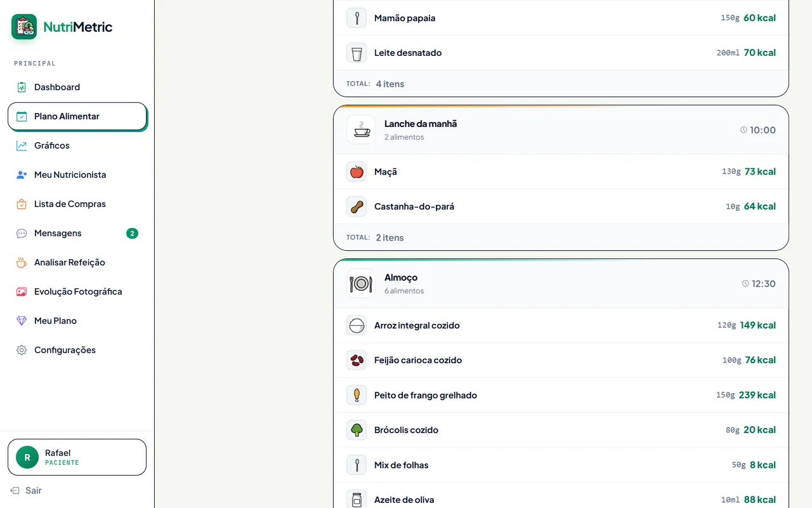Click the Configurações gear icon
Screen dimensions: 812x508
[x=22, y=350]
